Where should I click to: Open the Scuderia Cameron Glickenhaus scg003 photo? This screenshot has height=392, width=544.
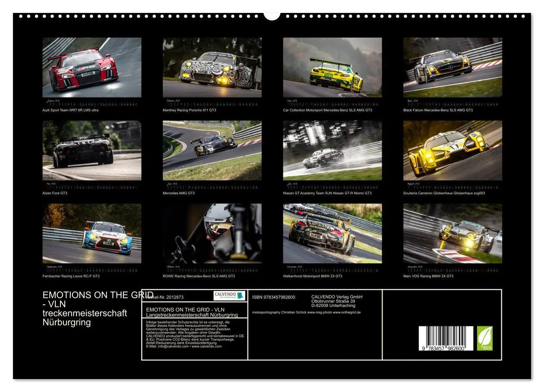click(452, 150)
